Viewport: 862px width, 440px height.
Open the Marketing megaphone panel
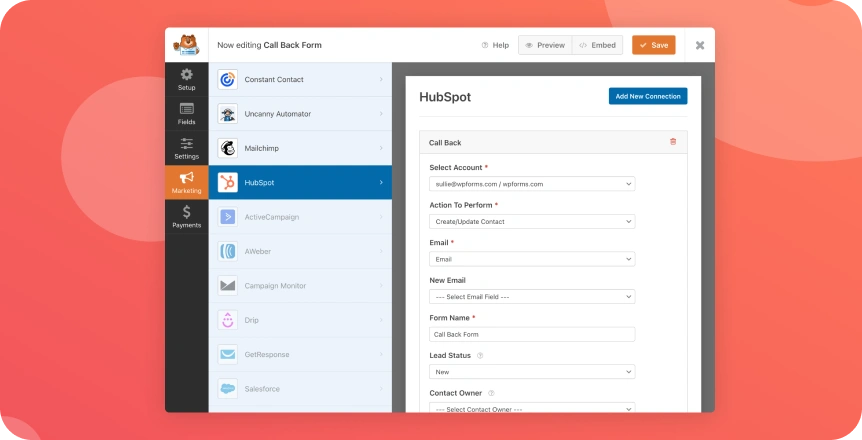point(186,183)
